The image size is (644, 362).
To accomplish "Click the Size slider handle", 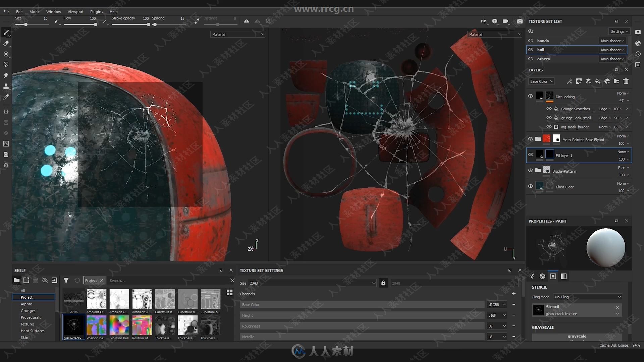I will (26, 24).
